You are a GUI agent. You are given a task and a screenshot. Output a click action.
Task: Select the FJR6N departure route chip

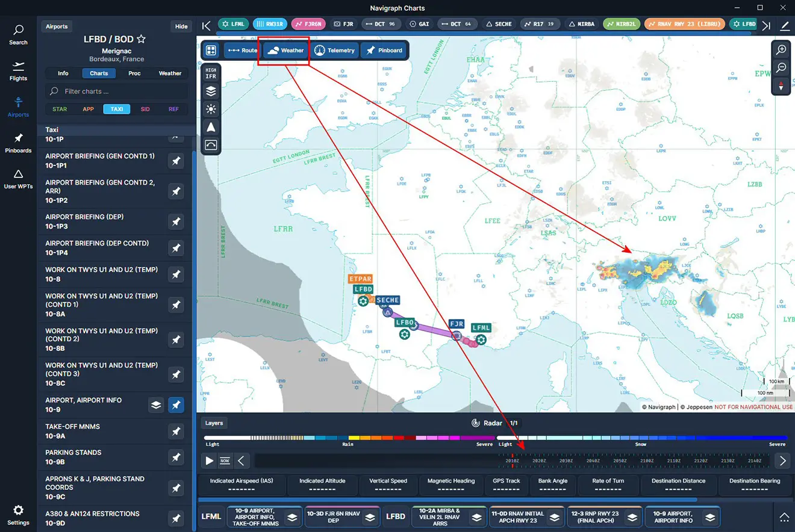tap(308, 24)
